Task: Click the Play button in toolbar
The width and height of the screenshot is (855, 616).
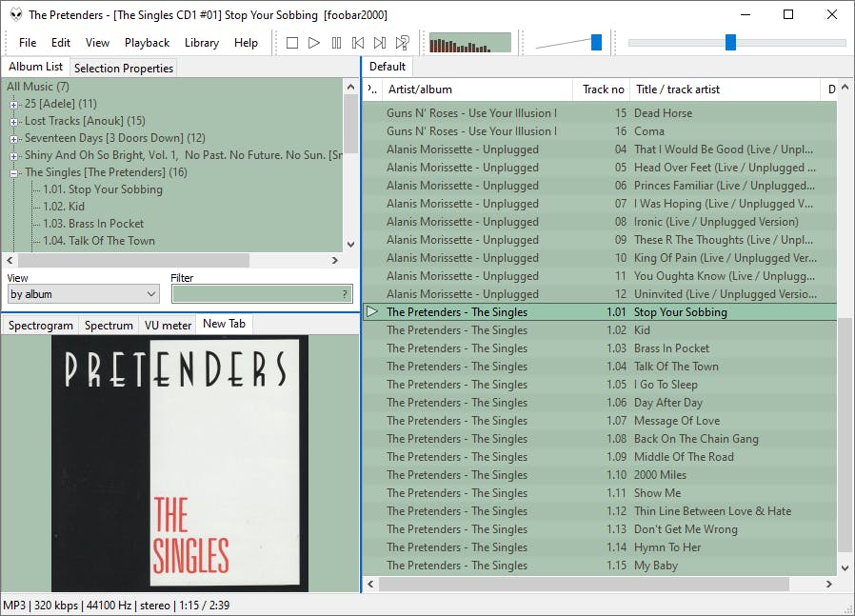Action: click(314, 43)
